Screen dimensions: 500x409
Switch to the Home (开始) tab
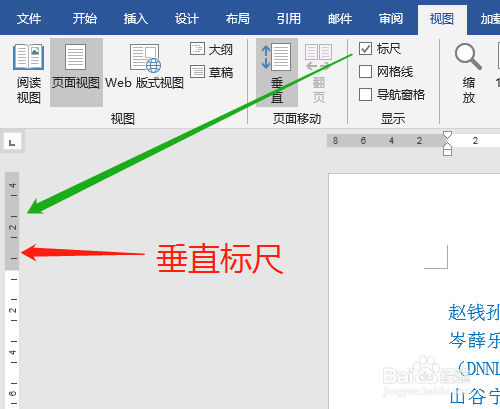85,19
